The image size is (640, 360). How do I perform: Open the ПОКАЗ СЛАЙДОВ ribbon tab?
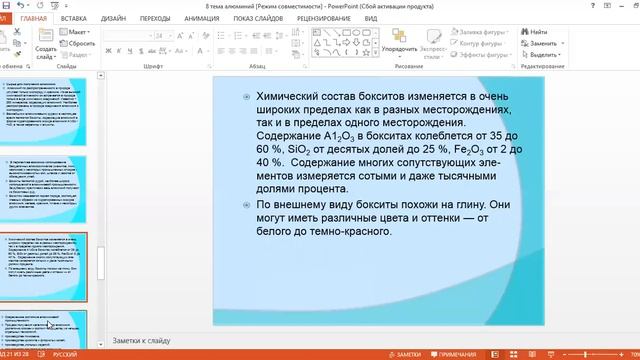[258, 18]
